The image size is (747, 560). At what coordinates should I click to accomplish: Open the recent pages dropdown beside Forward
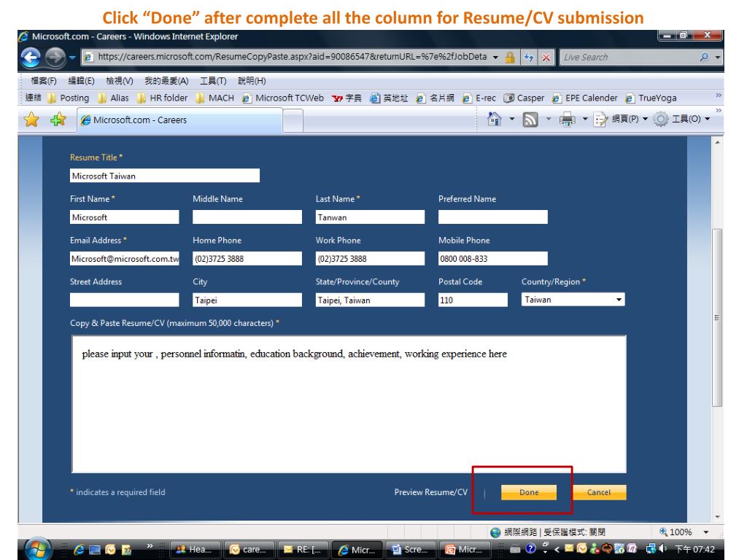pos(72,58)
